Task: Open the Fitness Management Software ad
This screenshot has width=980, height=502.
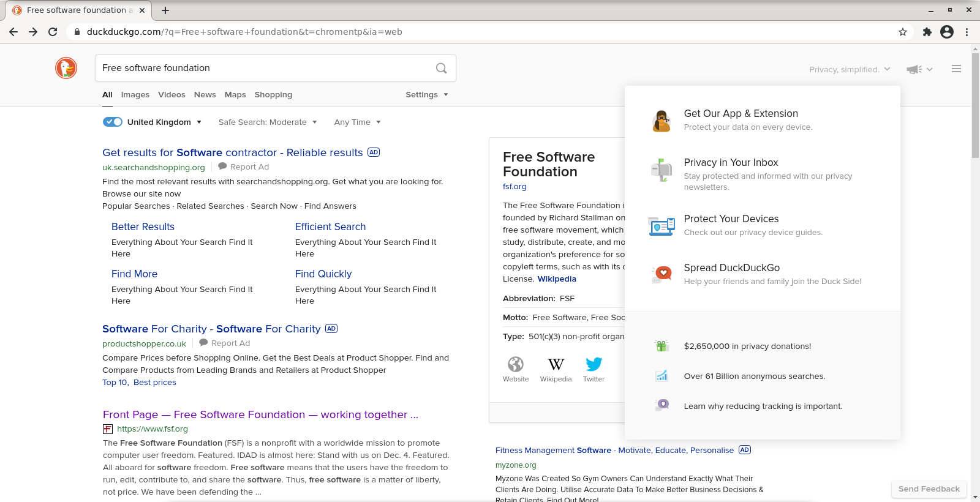Action: (x=614, y=451)
